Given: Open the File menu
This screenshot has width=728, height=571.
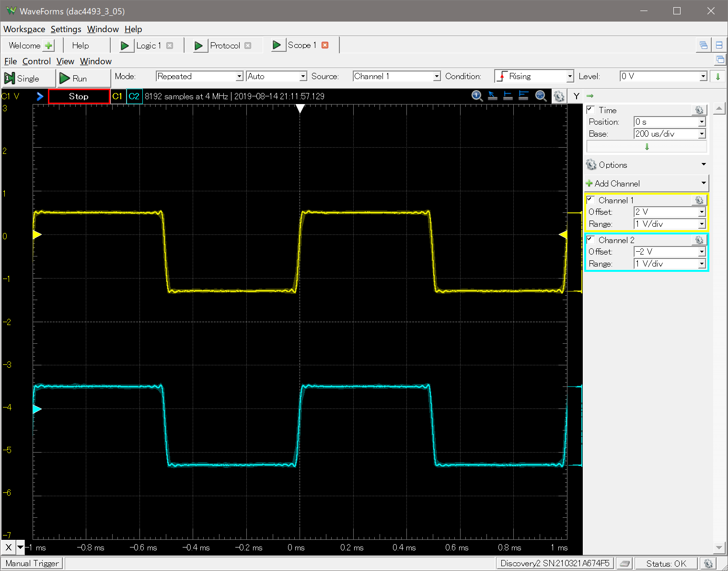Looking at the screenshot, I should 11,61.
